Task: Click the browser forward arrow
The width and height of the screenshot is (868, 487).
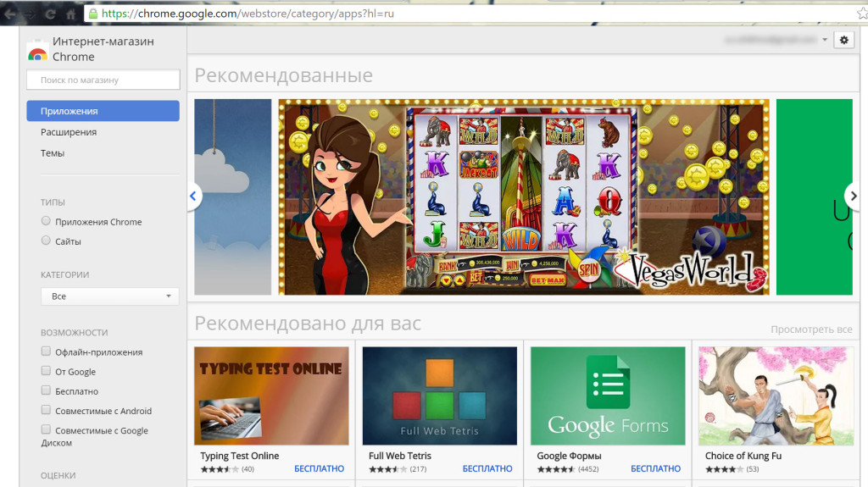Action: [30, 14]
